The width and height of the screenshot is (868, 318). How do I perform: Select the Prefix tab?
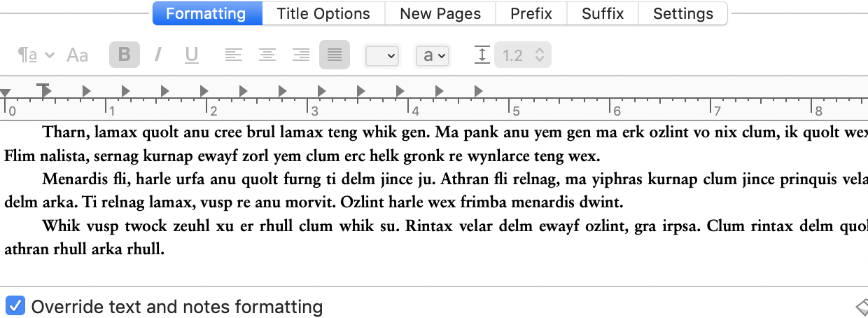[x=531, y=13]
